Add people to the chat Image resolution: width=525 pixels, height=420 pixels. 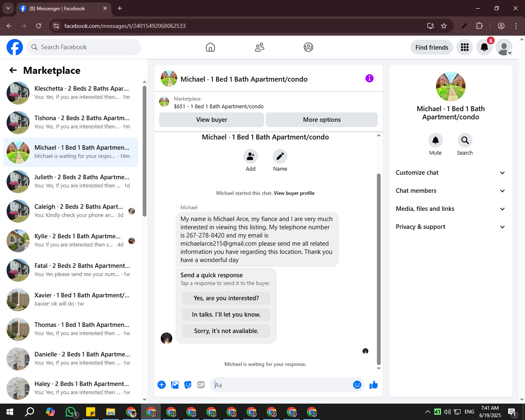[251, 156]
